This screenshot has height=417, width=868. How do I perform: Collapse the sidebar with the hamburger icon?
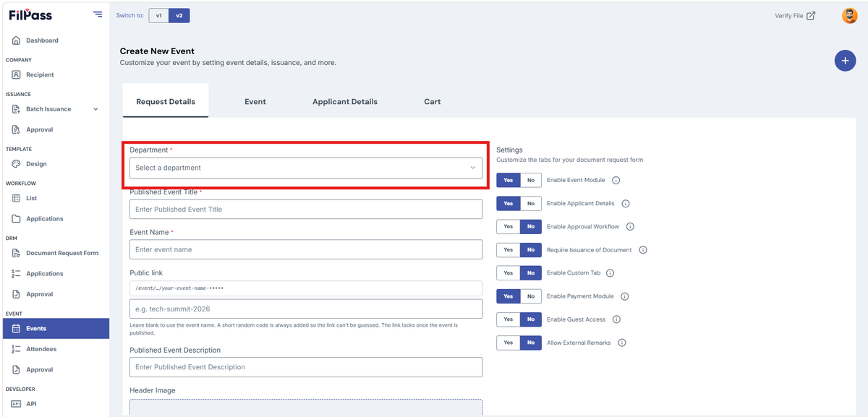[x=98, y=14]
